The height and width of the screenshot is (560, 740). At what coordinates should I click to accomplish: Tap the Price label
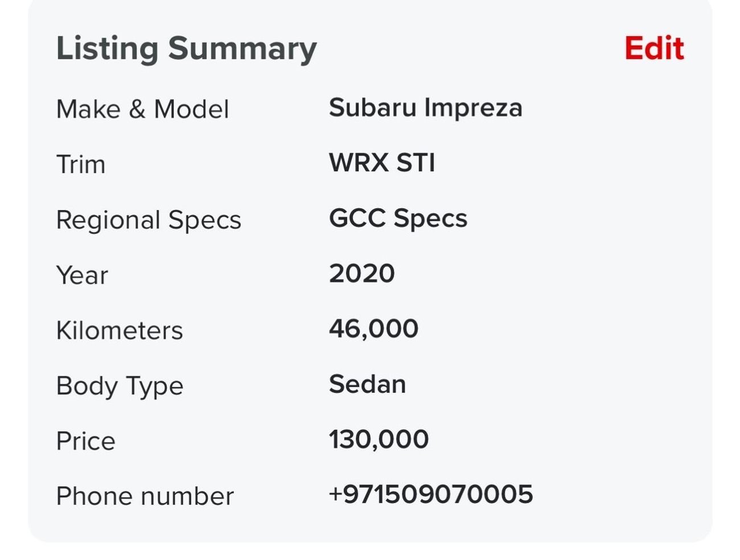[x=85, y=441]
